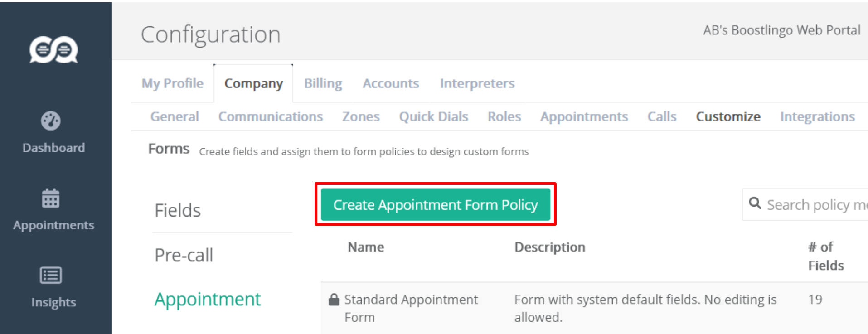Open the Quick Dials sub-tab

coord(433,117)
